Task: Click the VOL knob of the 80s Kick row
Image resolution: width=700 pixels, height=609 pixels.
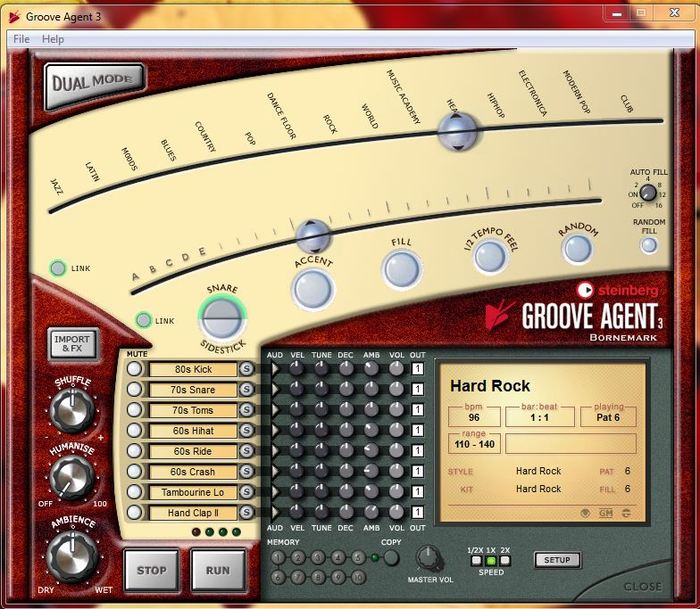Action: pyautogui.click(x=396, y=369)
